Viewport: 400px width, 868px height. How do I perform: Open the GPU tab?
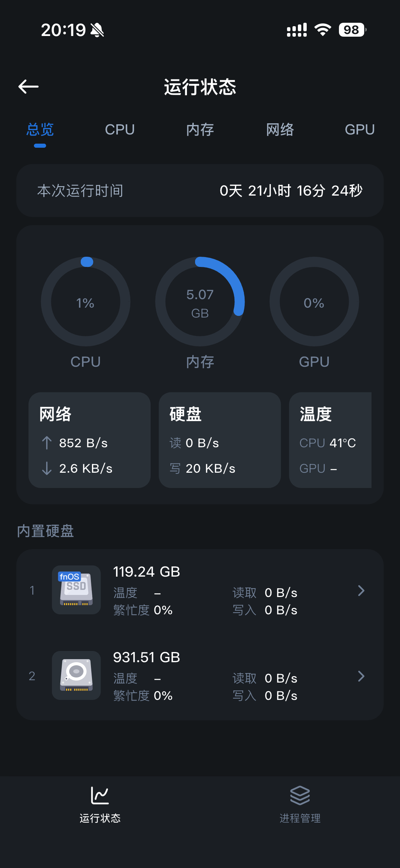point(360,130)
